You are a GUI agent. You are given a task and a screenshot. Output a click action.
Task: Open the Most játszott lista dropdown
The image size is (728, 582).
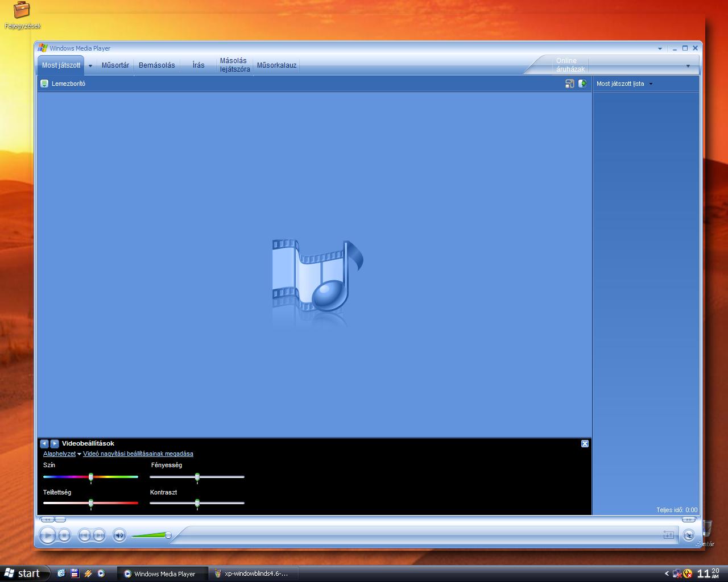pos(651,84)
